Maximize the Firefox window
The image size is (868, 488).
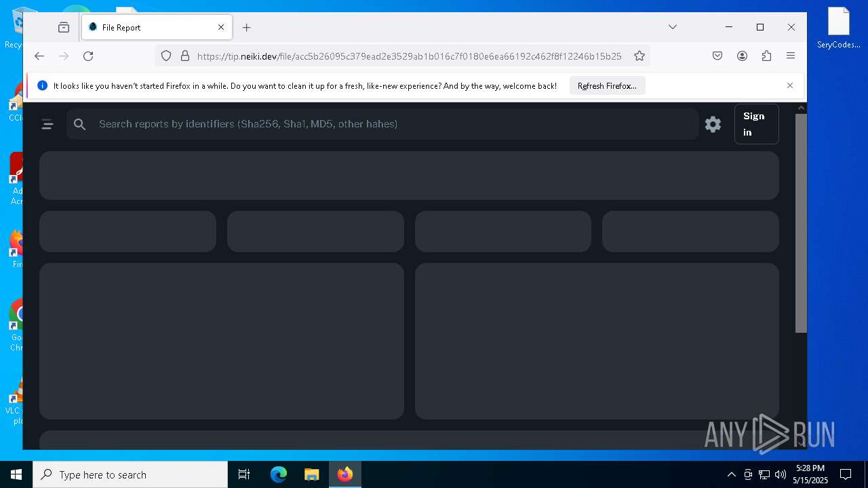760,27
